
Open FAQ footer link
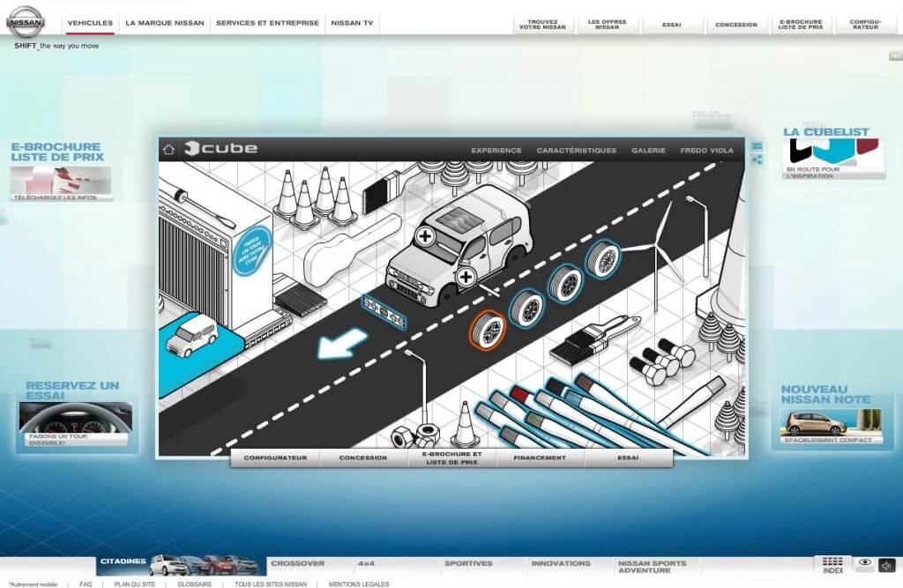[86, 584]
